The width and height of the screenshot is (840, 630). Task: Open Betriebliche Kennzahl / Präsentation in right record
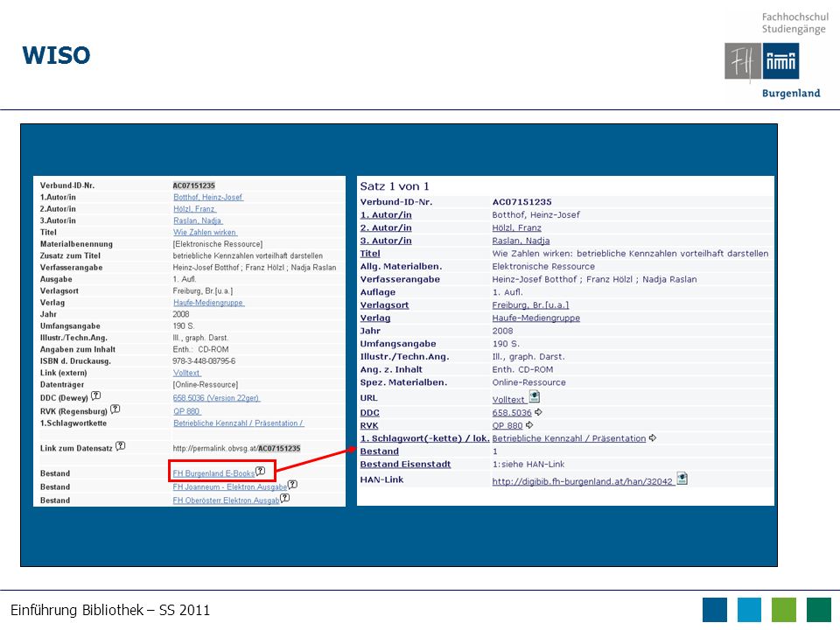tap(569, 438)
